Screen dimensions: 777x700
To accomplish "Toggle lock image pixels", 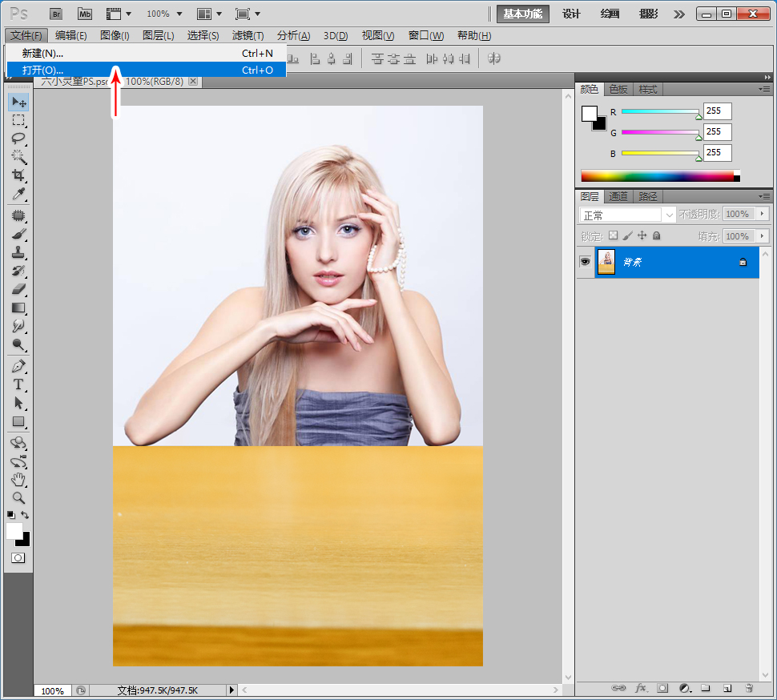I will pyautogui.click(x=627, y=235).
